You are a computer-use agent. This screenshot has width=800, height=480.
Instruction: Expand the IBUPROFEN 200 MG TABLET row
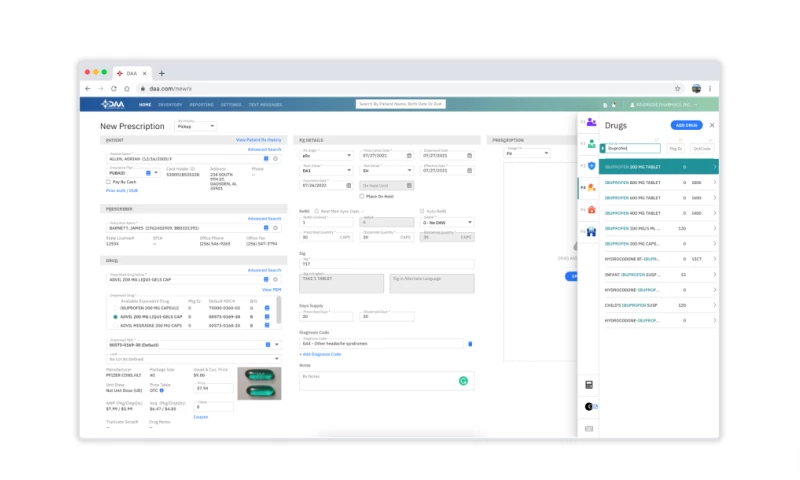(714, 167)
